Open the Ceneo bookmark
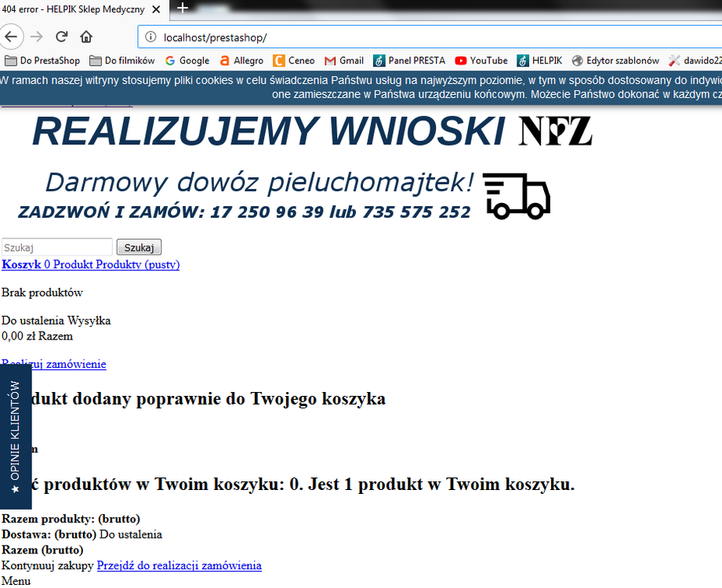The image size is (722, 588). tap(294, 60)
